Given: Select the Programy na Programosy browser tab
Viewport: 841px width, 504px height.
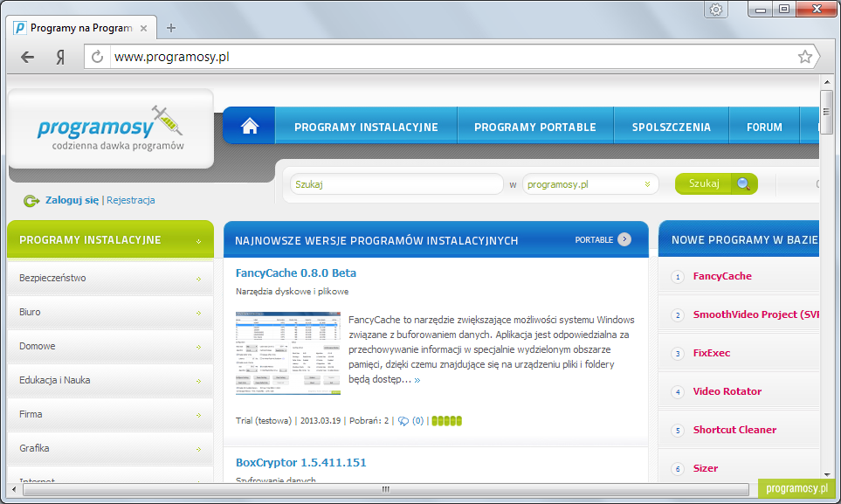Looking at the screenshot, I should [82, 28].
